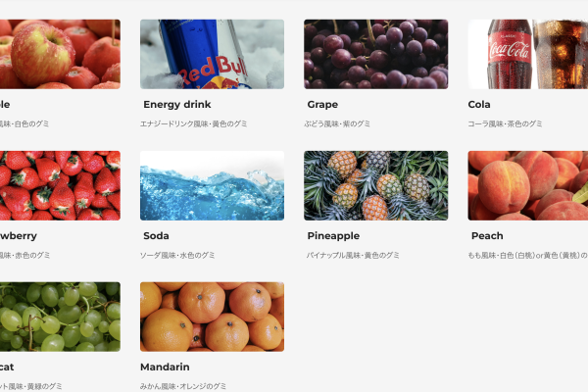Viewport: 588px width, 392px height.
Task: Click the Grape flavor title
Action: tap(322, 105)
